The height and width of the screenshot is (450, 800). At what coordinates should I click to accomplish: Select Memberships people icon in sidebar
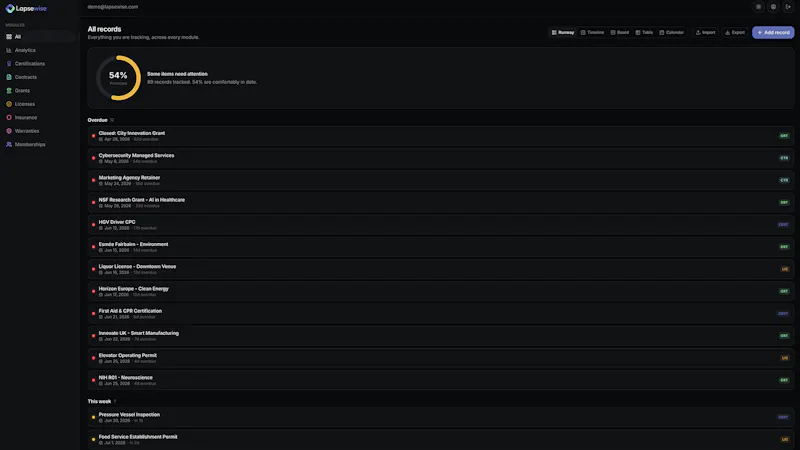(9, 144)
